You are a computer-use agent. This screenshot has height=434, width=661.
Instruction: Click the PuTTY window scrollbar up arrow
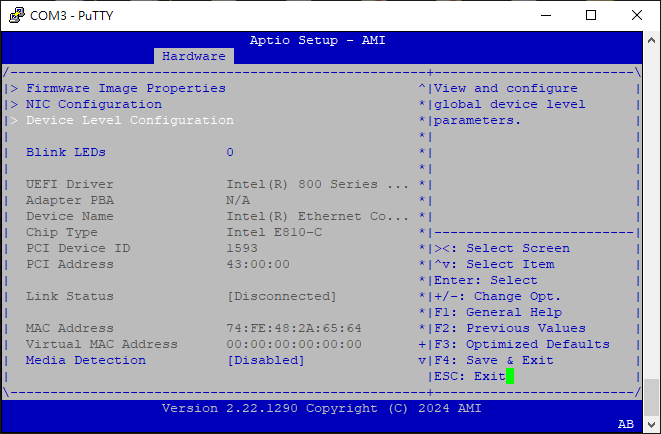652,39
